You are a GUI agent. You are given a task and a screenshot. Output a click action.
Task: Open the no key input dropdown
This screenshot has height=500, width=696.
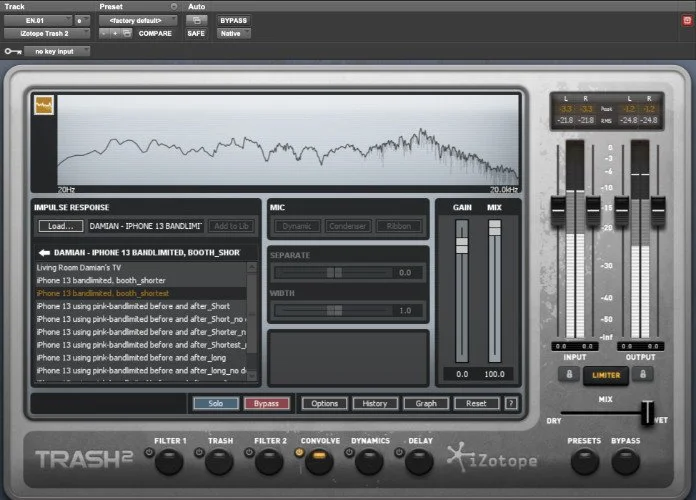(x=57, y=52)
